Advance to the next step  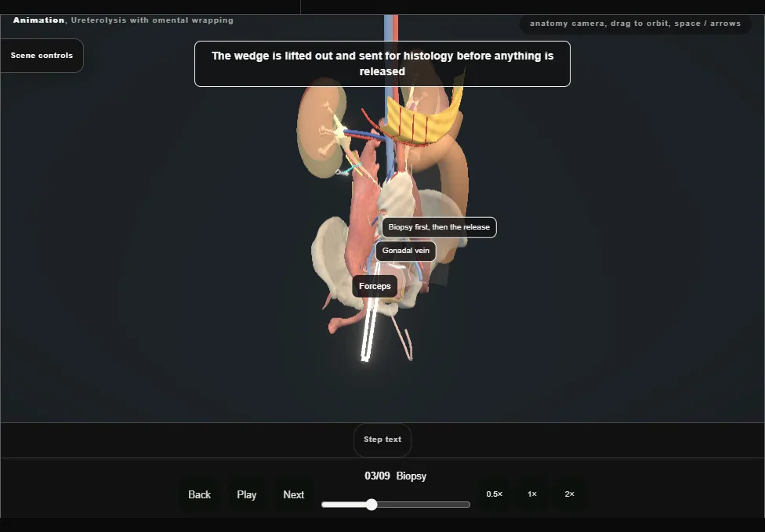pyautogui.click(x=293, y=495)
